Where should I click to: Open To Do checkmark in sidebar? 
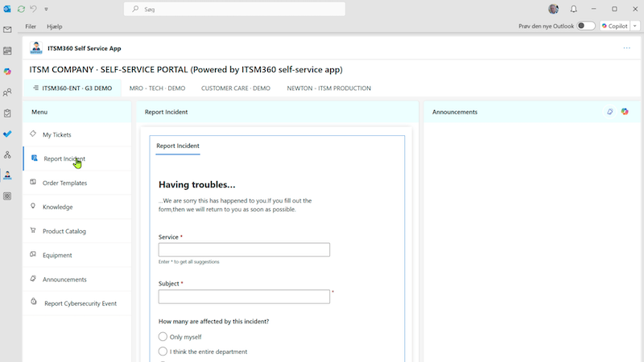tap(7, 134)
